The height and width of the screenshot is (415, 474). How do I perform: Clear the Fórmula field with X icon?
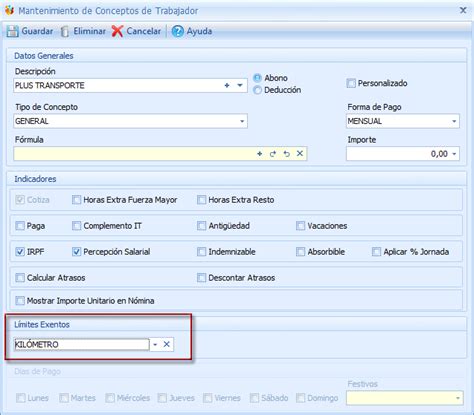(300, 153)
